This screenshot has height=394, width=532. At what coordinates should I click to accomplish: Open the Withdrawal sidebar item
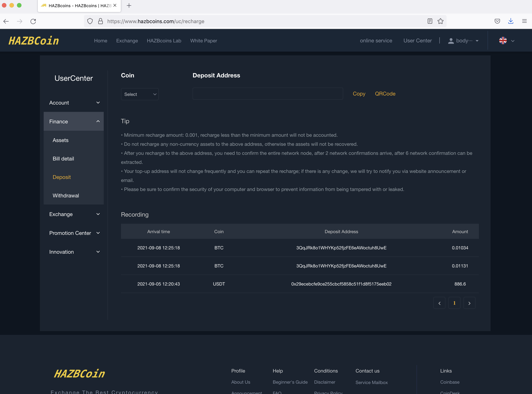click(x=66, y=195)
